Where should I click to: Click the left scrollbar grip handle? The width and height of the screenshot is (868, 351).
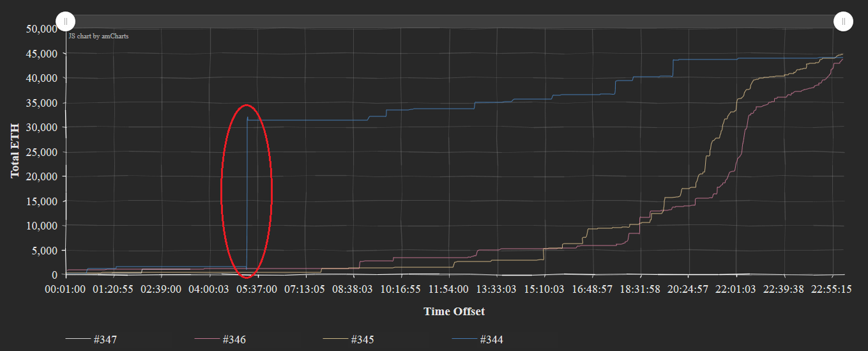pos(66,21)
